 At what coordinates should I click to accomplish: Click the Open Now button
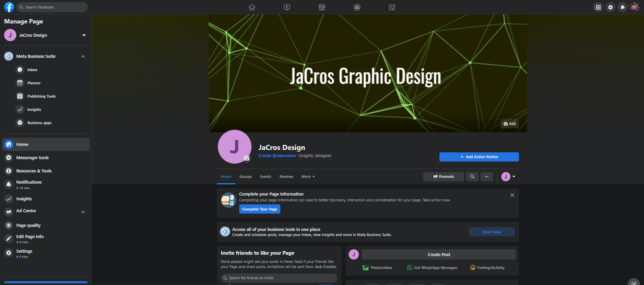click(492, 232)
